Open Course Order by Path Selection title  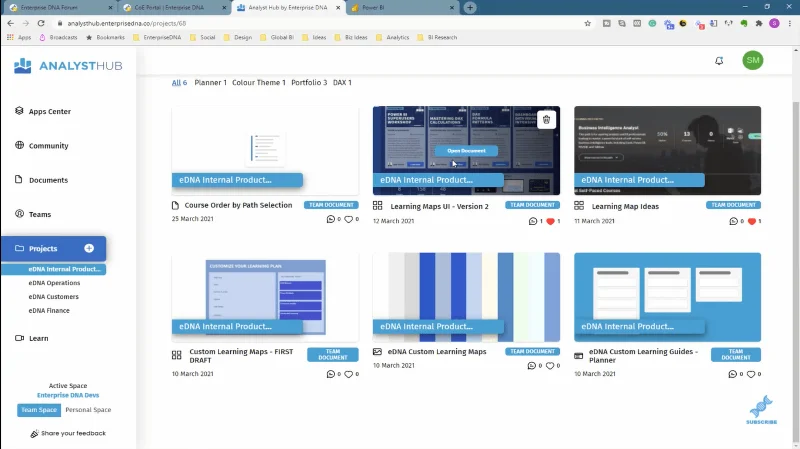point(238,205)
